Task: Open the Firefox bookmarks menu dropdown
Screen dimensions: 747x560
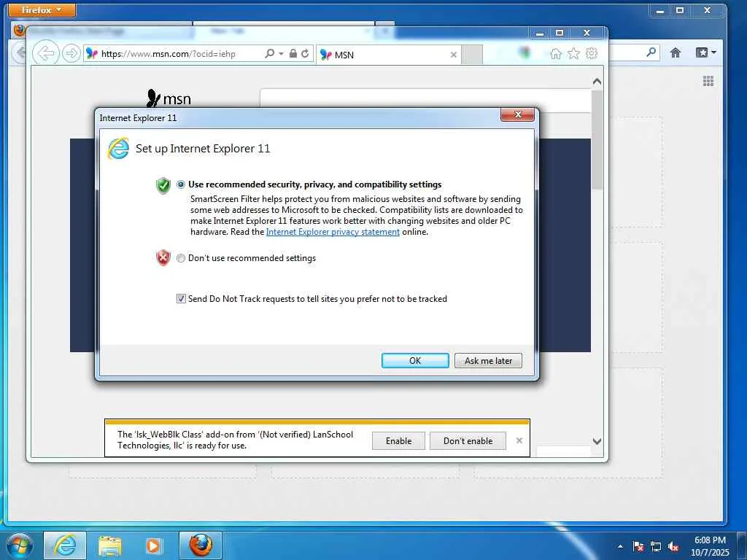Action: click(x=705, y=52)
